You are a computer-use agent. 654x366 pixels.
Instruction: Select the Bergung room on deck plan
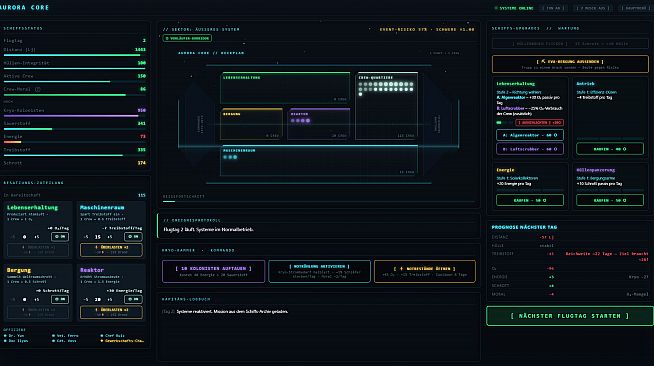[x=252, y=124]
